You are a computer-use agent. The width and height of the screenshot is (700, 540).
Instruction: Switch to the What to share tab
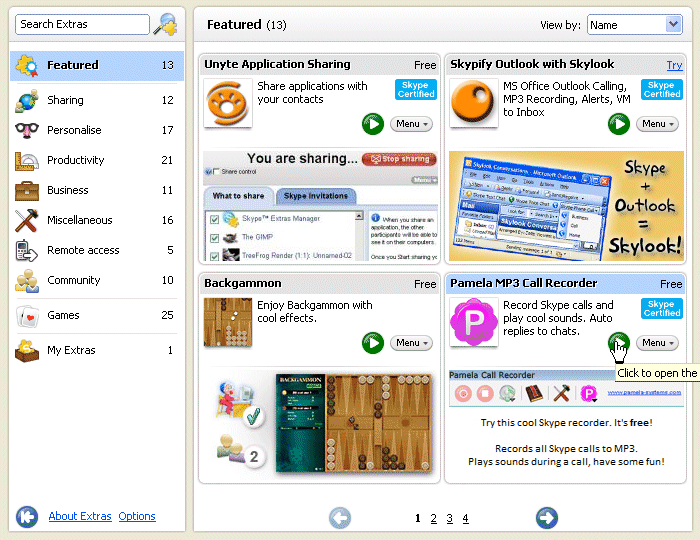(x=238, y=196)
